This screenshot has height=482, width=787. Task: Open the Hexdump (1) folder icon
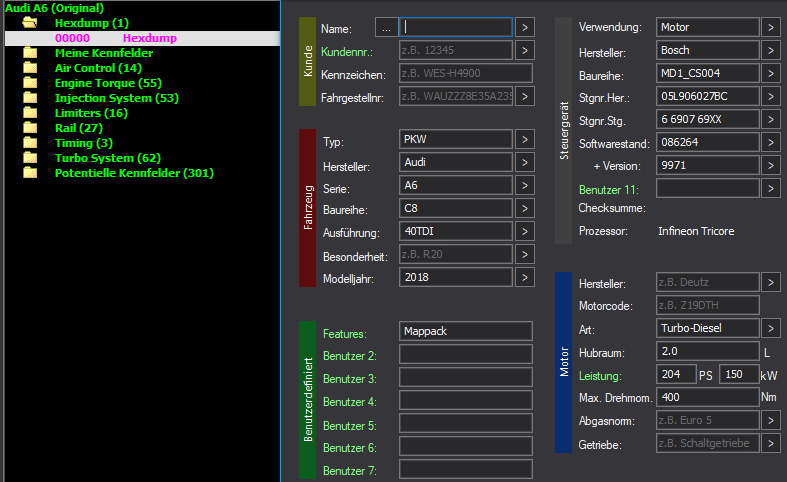point(30,23)
